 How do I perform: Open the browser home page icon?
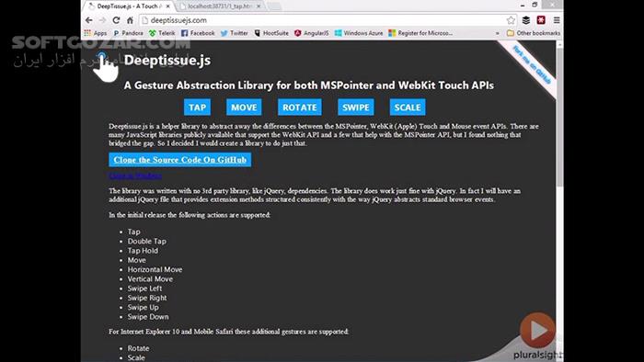point(130,20)
